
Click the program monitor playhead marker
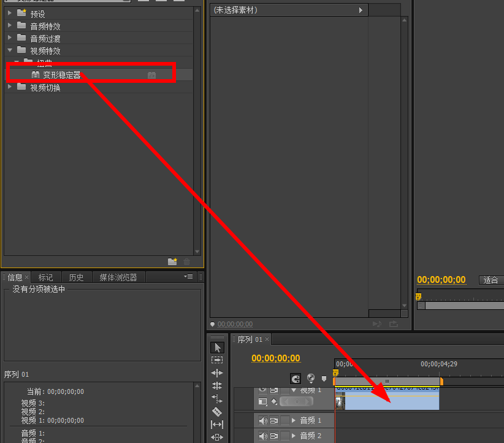tap(418, 296)
